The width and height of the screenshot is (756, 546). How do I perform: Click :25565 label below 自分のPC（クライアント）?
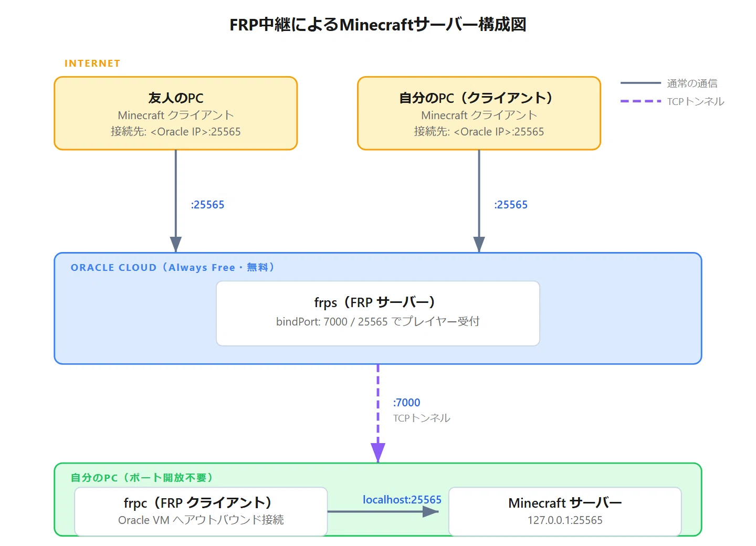(511, 205)
